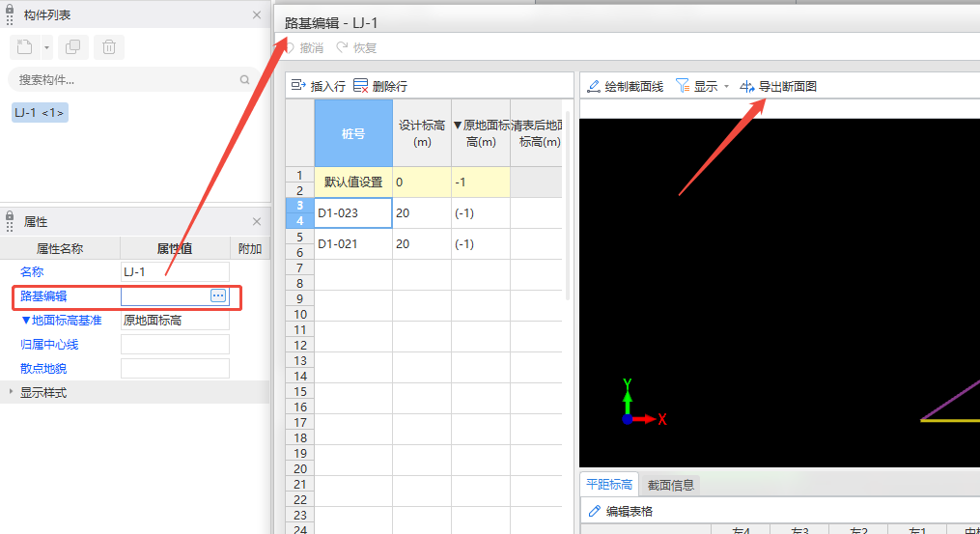Close the 构件列表 panel
Image resolution: width=980 pixels, height=534 pixels.
pos(257,15)
